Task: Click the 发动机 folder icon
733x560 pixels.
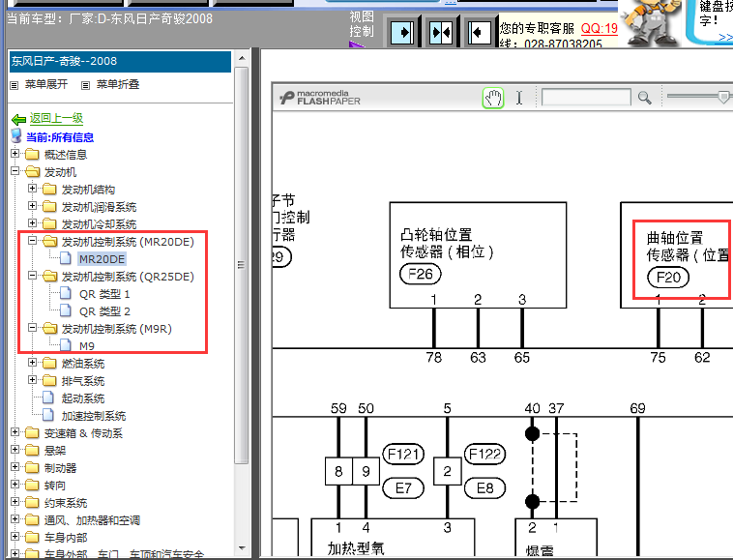Action: click(32, 171)
